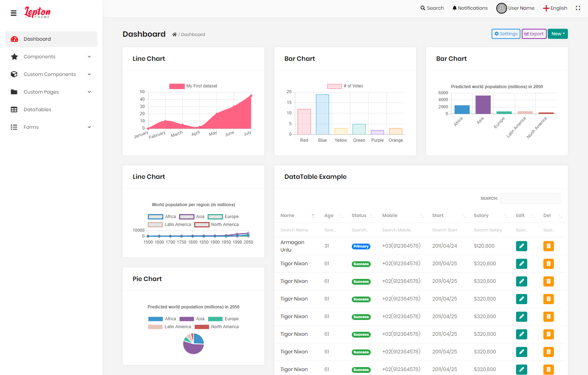This screenshot has height=375, width=588.
Task: Focus the DataTable SEARCH input field
Action: tap(530, 198)
